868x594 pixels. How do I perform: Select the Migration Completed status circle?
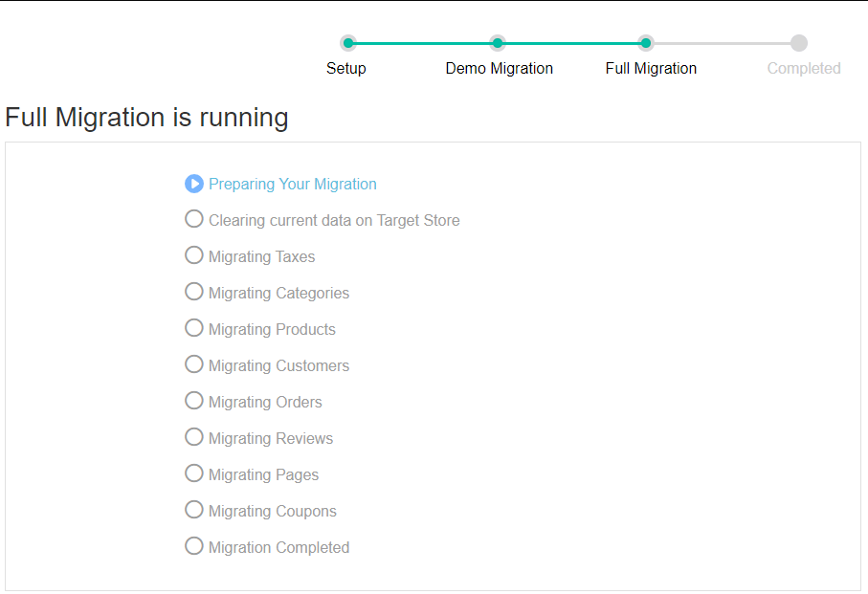pos(194,546)
